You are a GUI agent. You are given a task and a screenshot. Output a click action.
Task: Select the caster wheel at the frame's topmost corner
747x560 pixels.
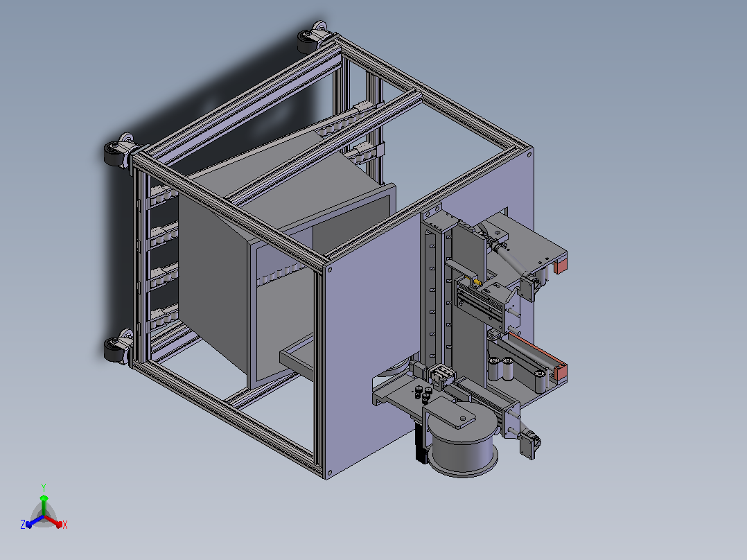[313, 36]
